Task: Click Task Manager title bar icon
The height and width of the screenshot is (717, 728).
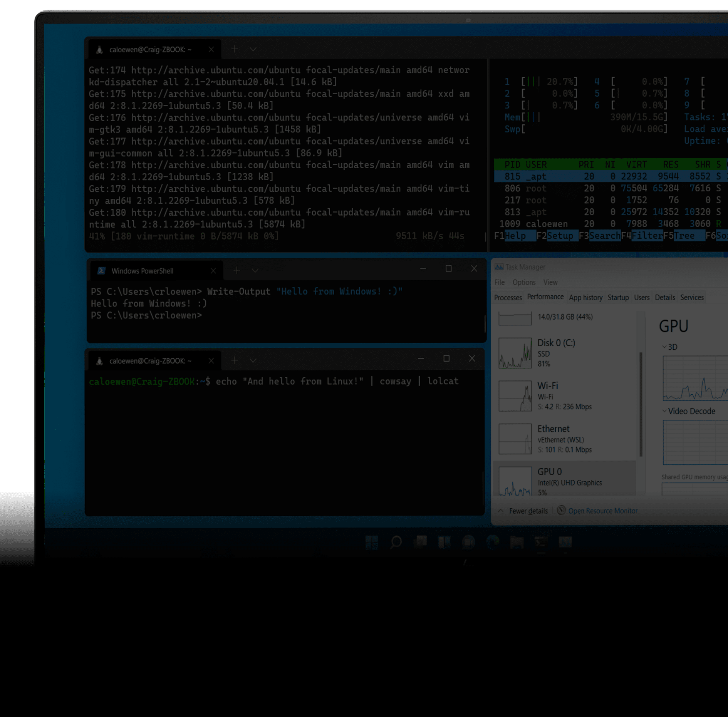Action: (499, 267)
